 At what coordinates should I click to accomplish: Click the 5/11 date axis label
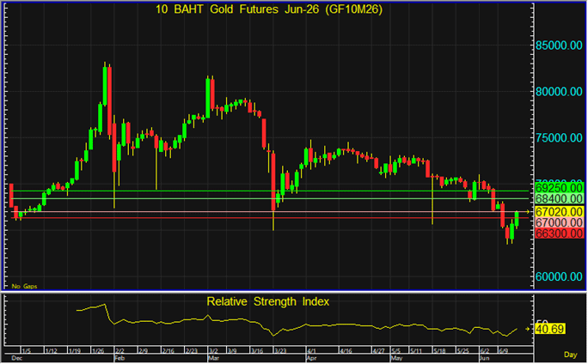[x=416, y=351]
